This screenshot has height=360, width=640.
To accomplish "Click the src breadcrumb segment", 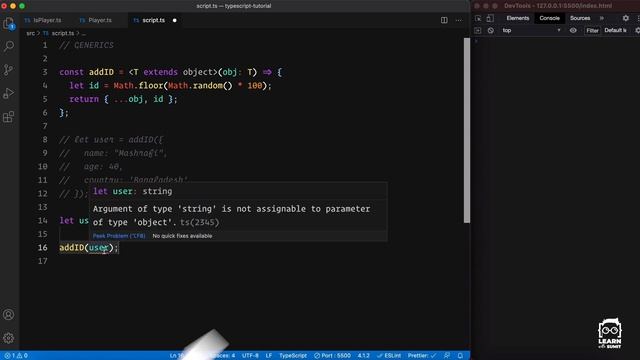I will click(31, 33).
